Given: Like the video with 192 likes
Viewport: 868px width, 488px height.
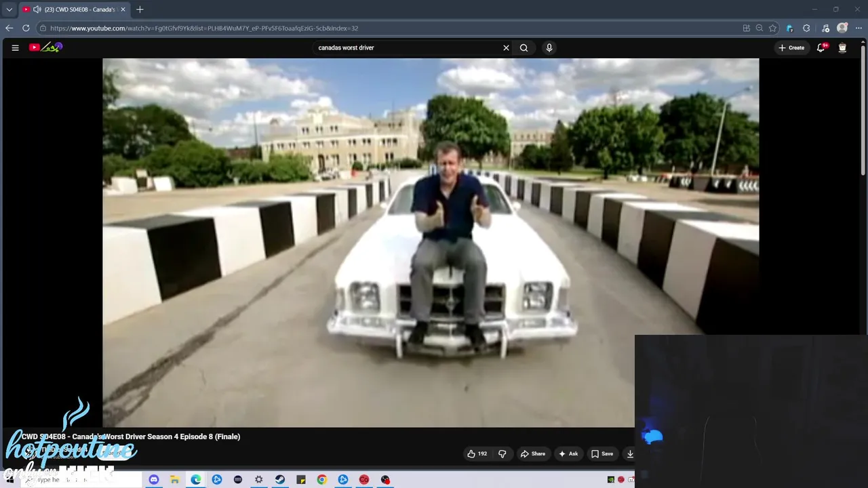Looking at the screenshot, I should (x=477, y=453).
